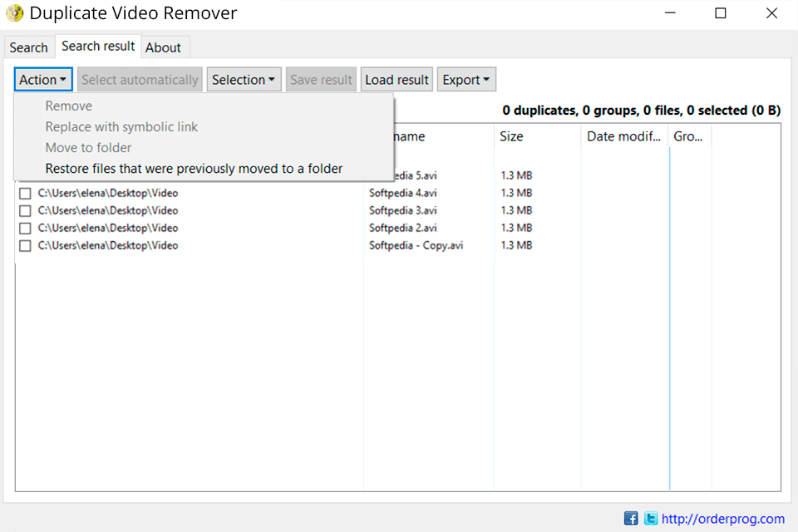Check the Softpedia - Copy.avi row checkbox
The height and width of the screenshot is (532, 798).
[25, 245]
